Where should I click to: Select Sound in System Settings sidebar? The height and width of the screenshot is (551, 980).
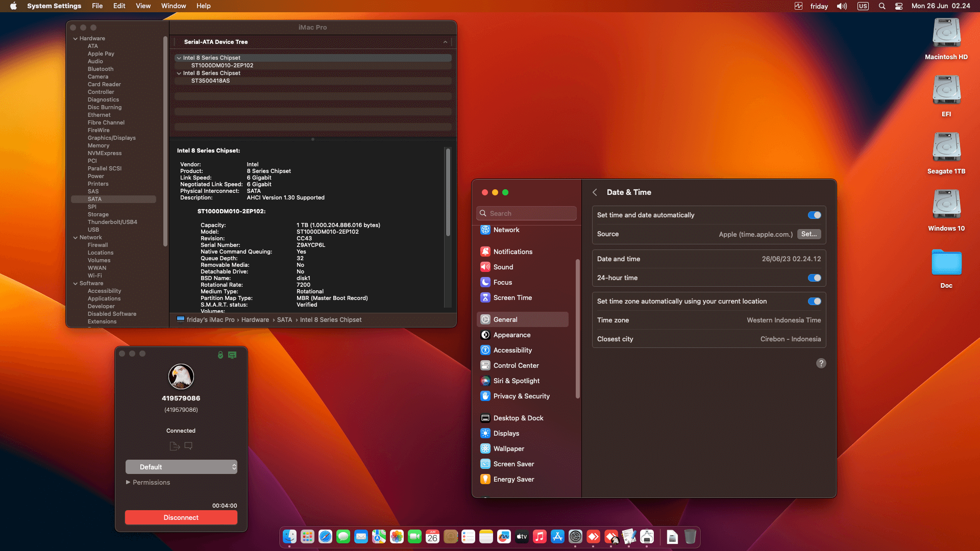point(503,267)
